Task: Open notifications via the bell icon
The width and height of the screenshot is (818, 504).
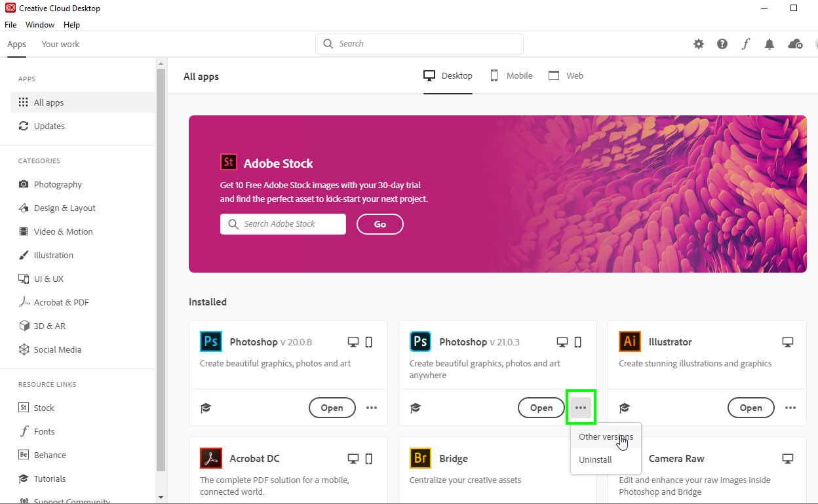Action: (x=769, y=44)
